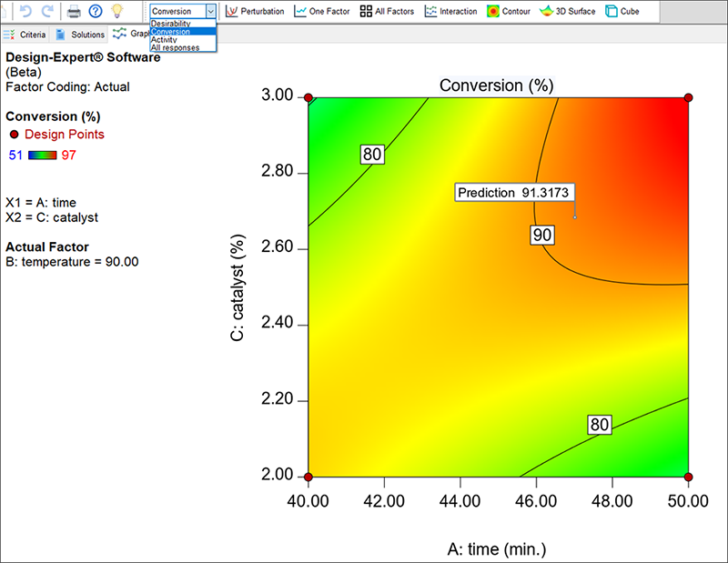The height and width of the screenshot is (563, 728).
Task: Click the Print icon in toolbar
Action: [74, 11]
